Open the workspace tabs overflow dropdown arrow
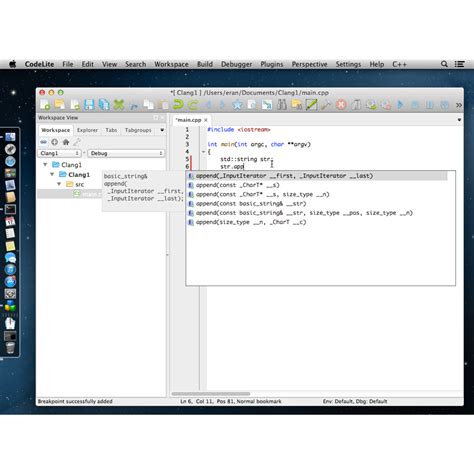This screenshot has width=474, height=474. (x=162, y=130)
